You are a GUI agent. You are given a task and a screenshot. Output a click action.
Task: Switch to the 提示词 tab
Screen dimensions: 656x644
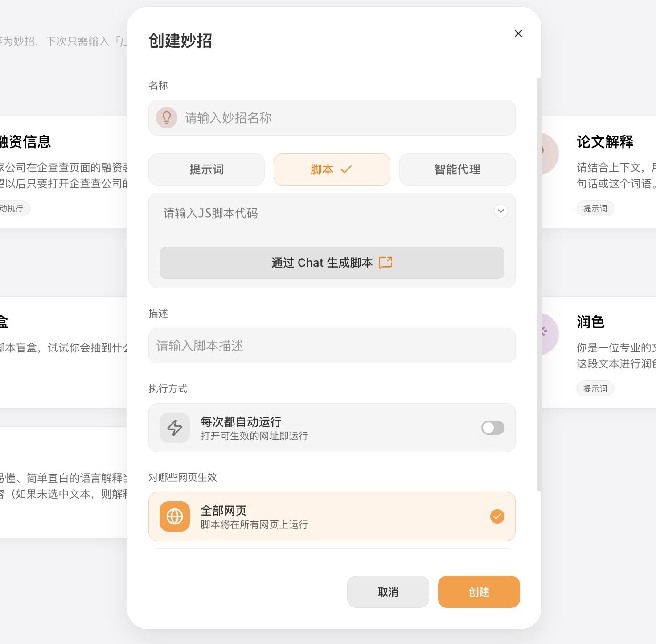(x=206, y=169)
